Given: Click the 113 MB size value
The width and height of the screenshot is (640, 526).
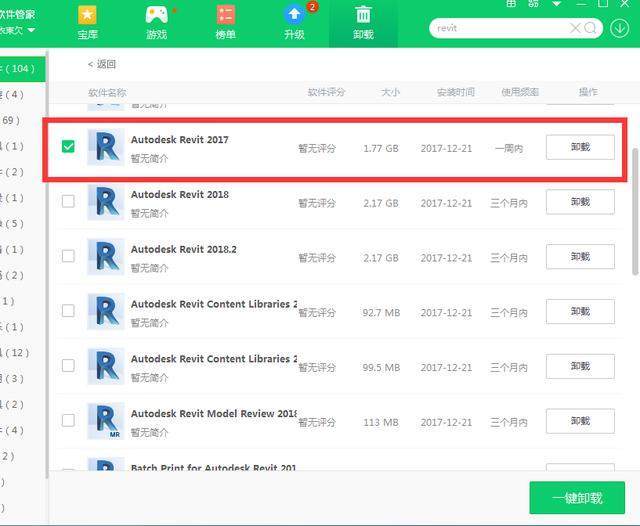Looking at the screenshot, I should [x=381, y=422].
